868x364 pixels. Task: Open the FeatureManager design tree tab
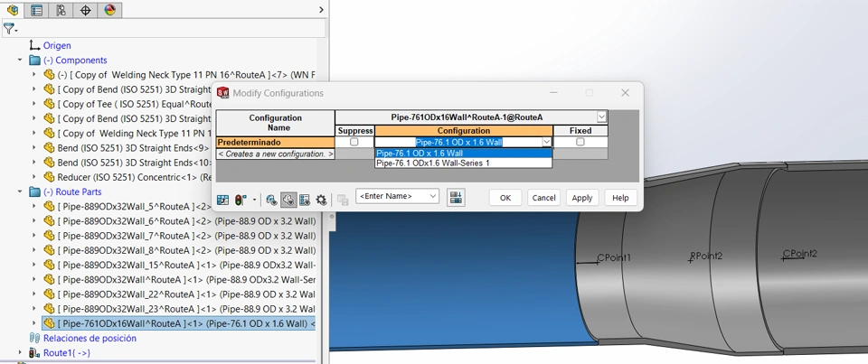click(x=12, y=10)
